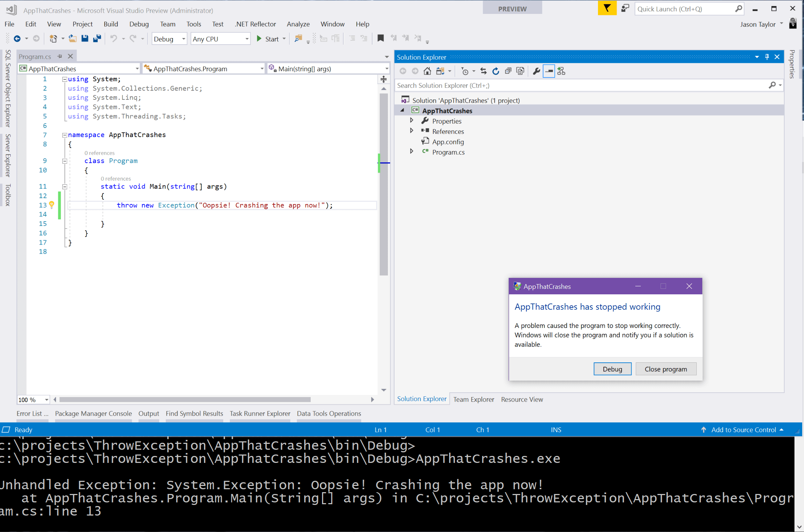Switch to the Error List tab
804x532 pixels.
tap(30, 414)
